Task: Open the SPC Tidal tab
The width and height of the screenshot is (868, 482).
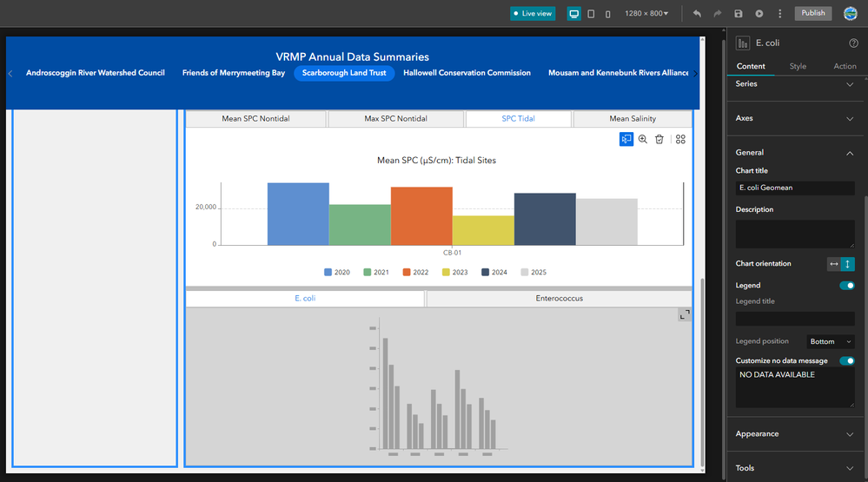Action: pos(518,119)
